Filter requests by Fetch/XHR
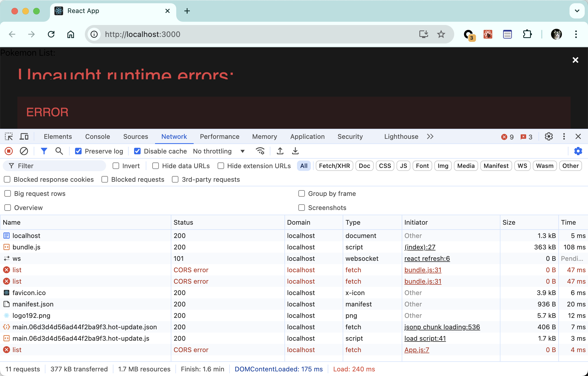 coord(334,166)
